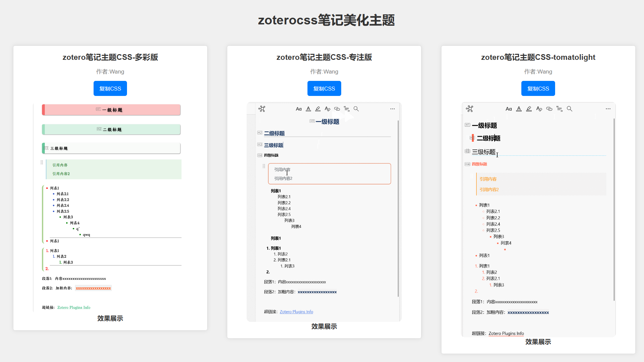The width and height of the screenshot is (644, 362).
Task: Click 列表2.5 item in 专注版 preview
Action: [x=284, y=215]
